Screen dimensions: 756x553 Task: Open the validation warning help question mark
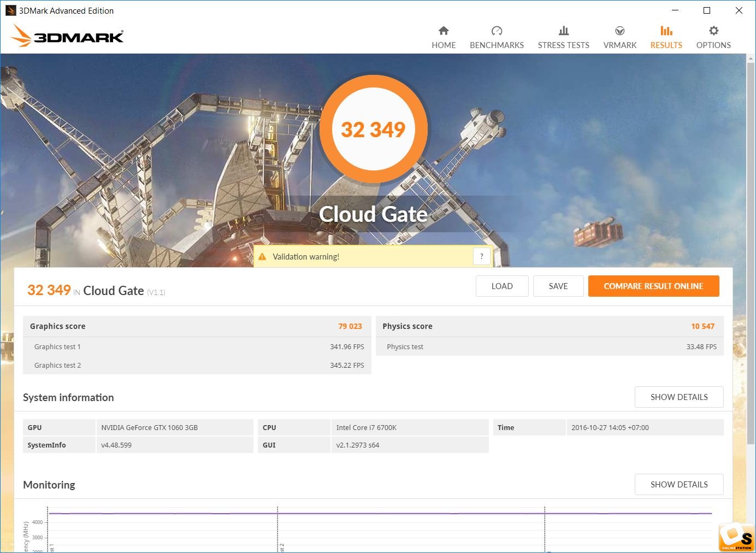coord(481,256)
